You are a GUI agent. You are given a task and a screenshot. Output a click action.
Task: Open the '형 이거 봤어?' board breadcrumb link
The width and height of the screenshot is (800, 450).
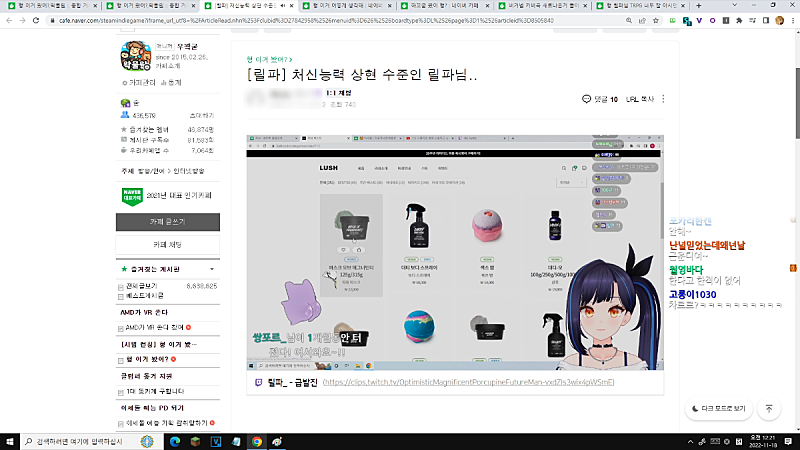[x=269, y=60]
